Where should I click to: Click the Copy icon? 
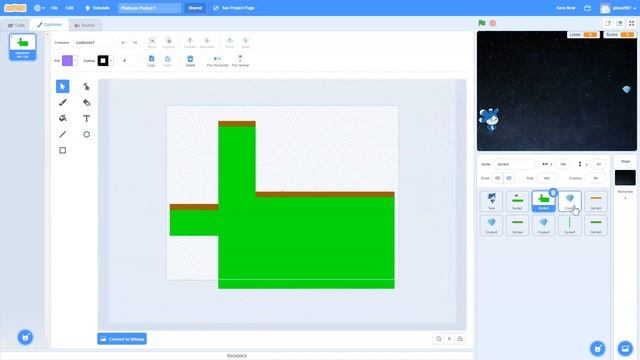point(151,61)
